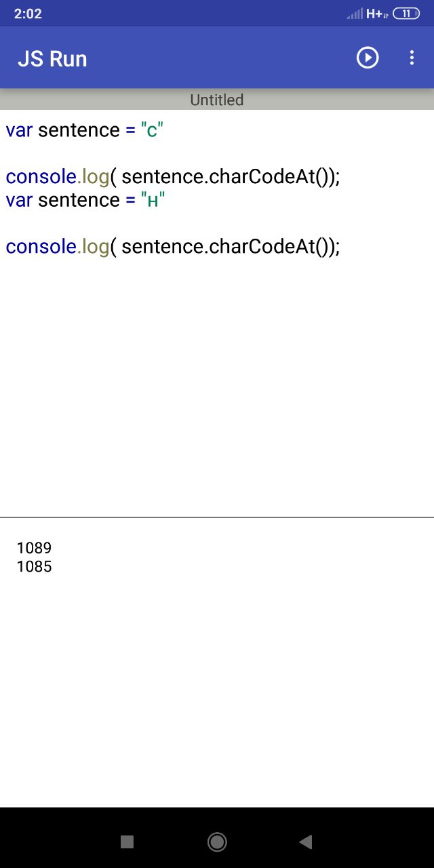Open the three-dot overflow menu
Screen dimensions: 434x868
coord(412,58)
